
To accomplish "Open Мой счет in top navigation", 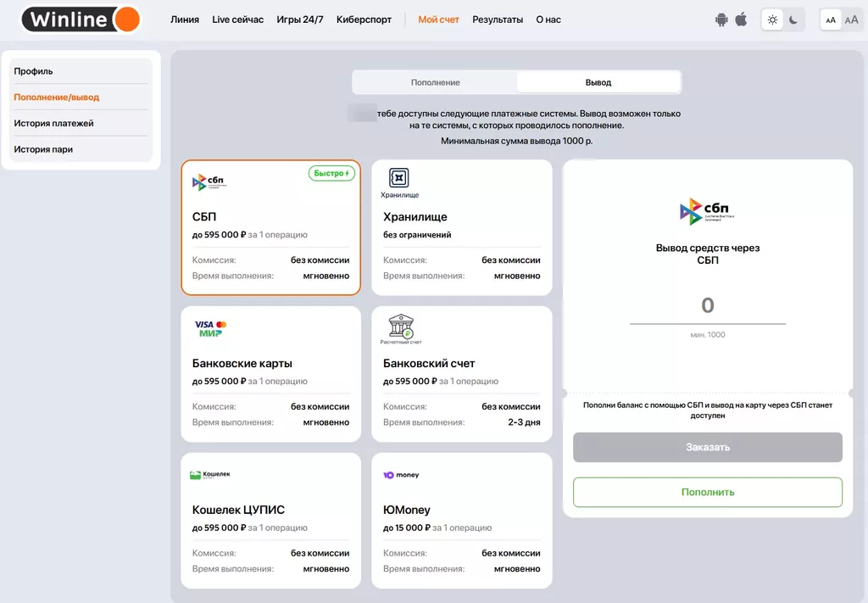I will pyautogui.click(x=438, y=20).
